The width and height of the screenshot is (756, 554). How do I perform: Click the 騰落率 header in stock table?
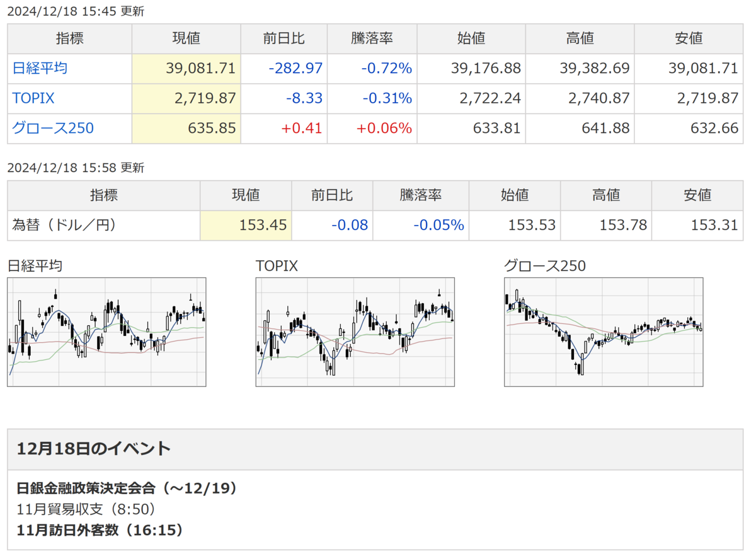coord(372,38)
